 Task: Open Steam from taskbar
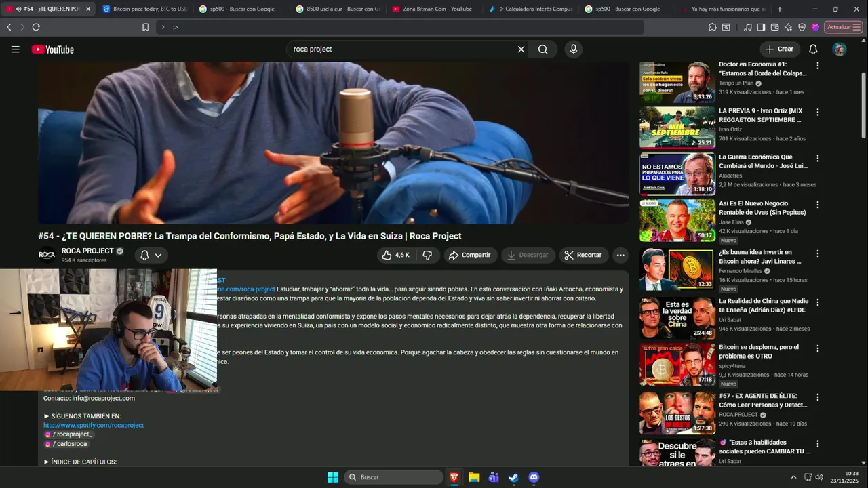pos(514,477)
